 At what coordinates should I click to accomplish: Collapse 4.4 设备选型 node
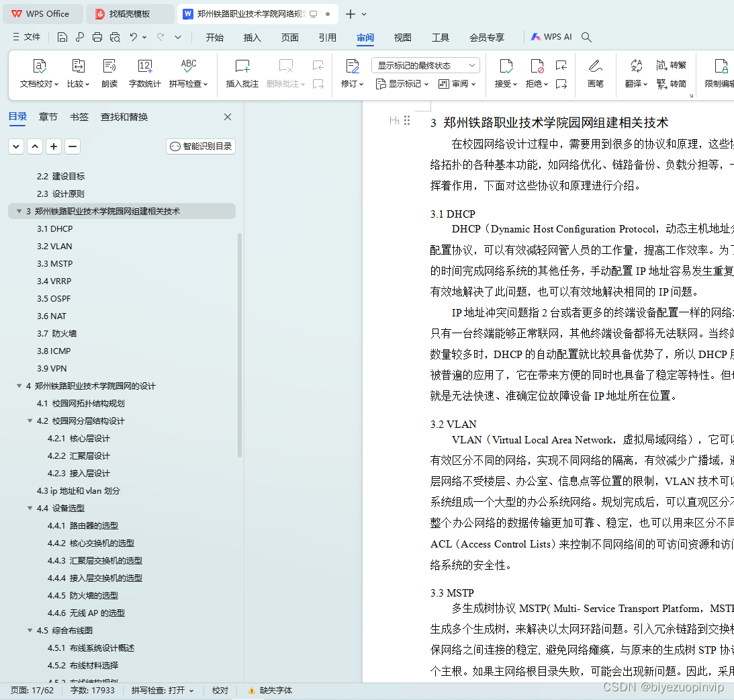[x=30, y=508]
